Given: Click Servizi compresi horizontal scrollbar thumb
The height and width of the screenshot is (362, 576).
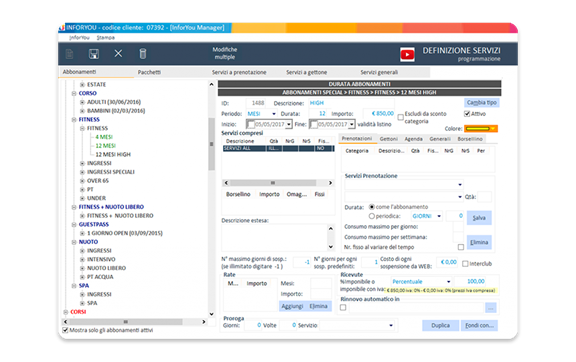Looking at the screenshot, I should pos(273,183).
